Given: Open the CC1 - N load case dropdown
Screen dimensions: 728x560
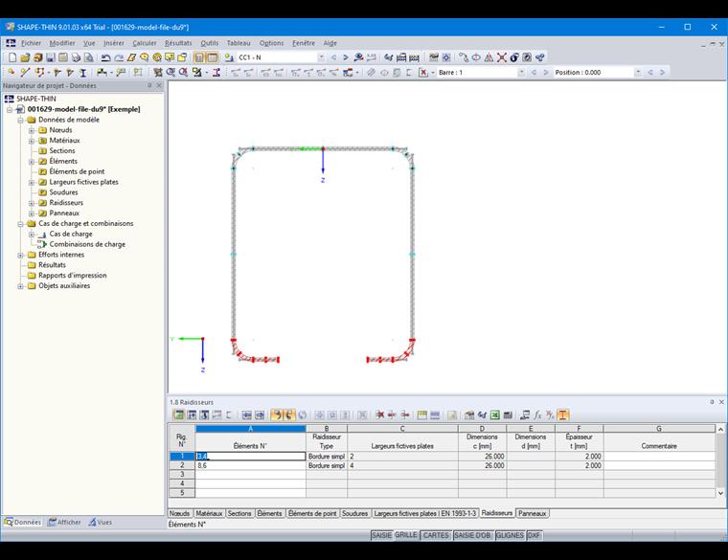Looking at the screenshot, I should [x=321, y=57].
